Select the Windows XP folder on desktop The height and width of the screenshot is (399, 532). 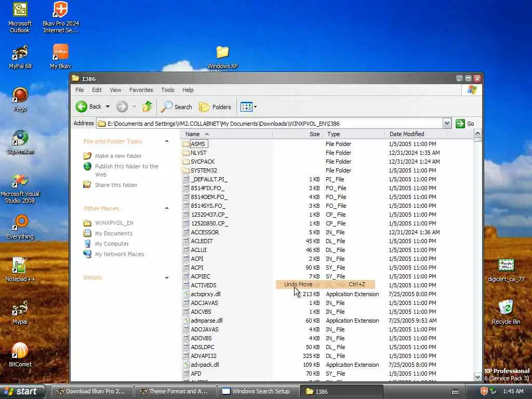tap(222, 57)
